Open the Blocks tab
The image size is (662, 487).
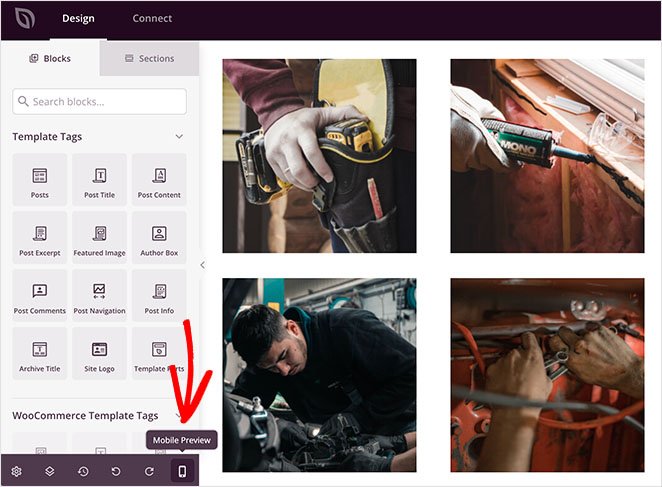50,58
